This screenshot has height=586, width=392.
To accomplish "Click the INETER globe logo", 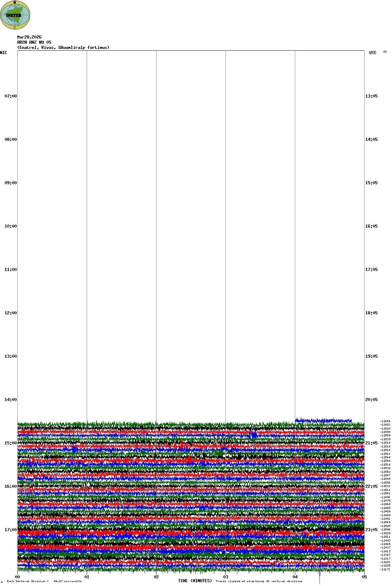I will point(15,15).
